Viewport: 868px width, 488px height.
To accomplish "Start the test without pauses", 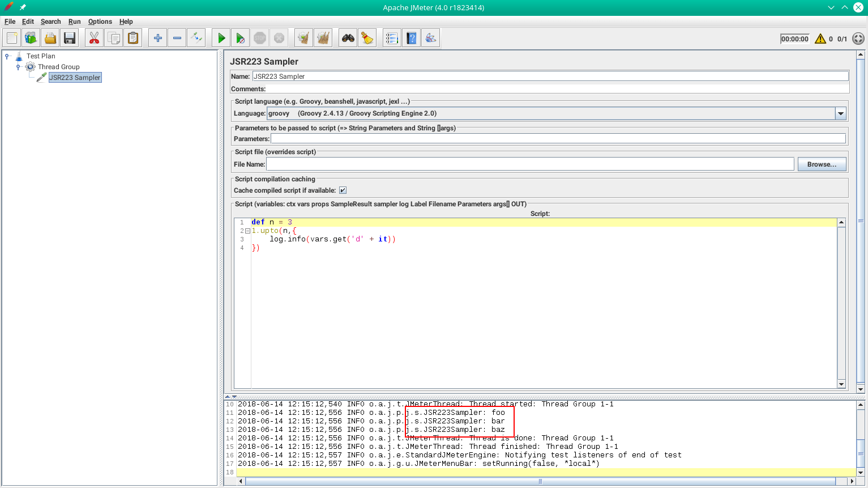I will click(x=240, y=37).
